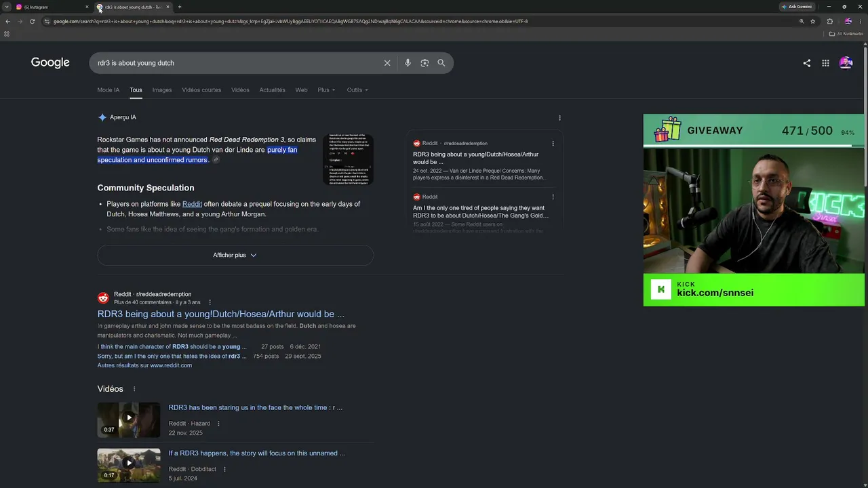This screenshot has width=868, height=488.
Task: Expand the AI overview with Afficher plus
Action: click(x=235, y=255)
